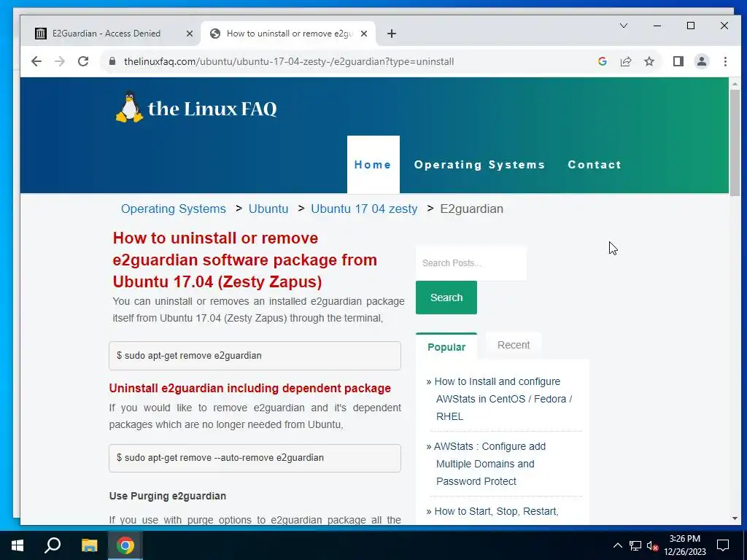
Task: Click the forward navigation arrow
Action: pyautogui.click(x=60, y=61)
